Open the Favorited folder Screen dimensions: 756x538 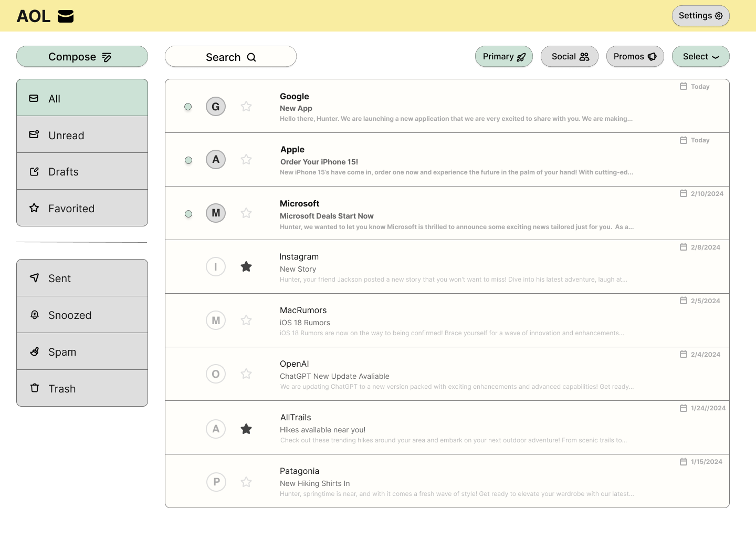tap(82, 208)
